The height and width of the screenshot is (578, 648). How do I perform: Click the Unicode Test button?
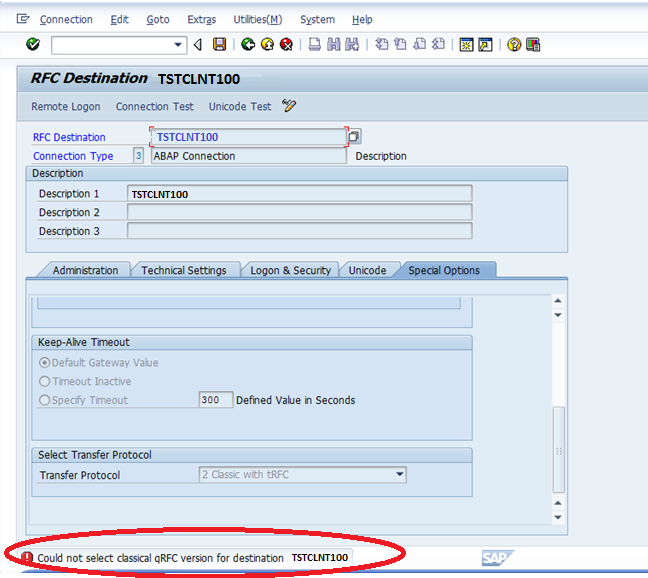point(240,107)
